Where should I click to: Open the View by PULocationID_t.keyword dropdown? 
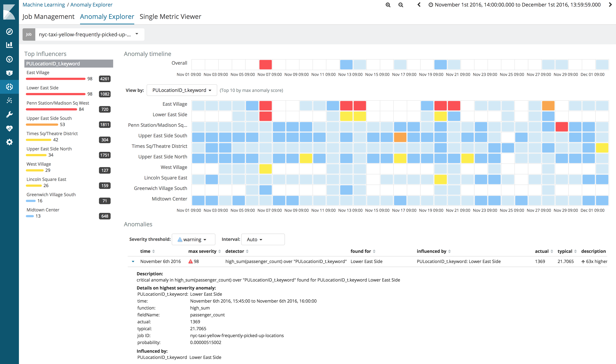(x=182, y=90)
